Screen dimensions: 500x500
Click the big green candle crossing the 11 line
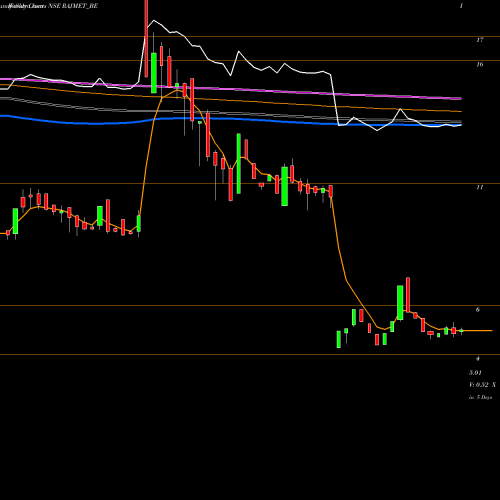(285, 186)
